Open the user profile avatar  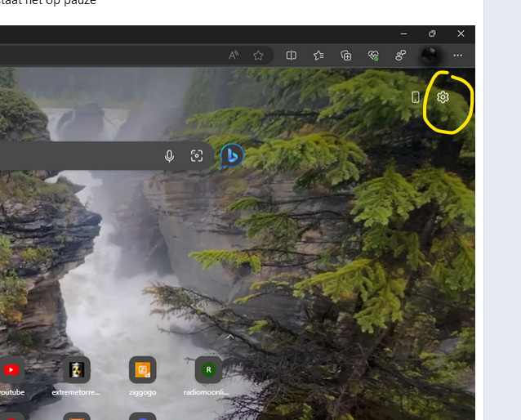429,56
